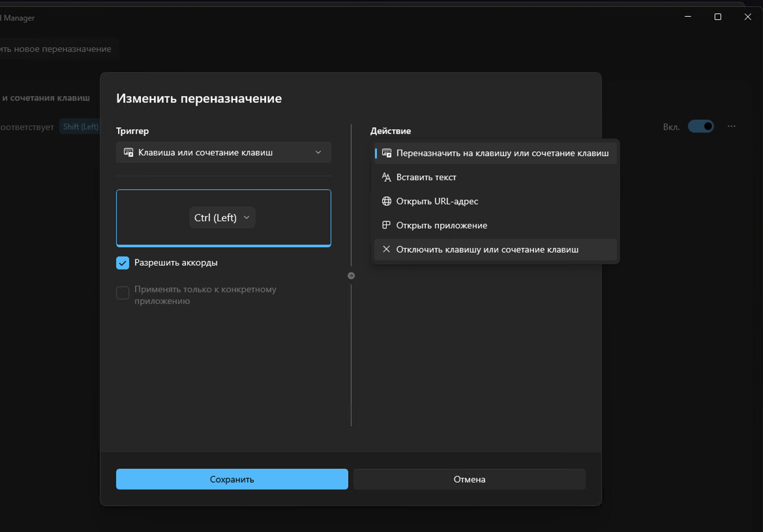Toggle the Вкл. switch off
Image resolution: width=763 pixels, height=532 pixels.
pos(700,126)
